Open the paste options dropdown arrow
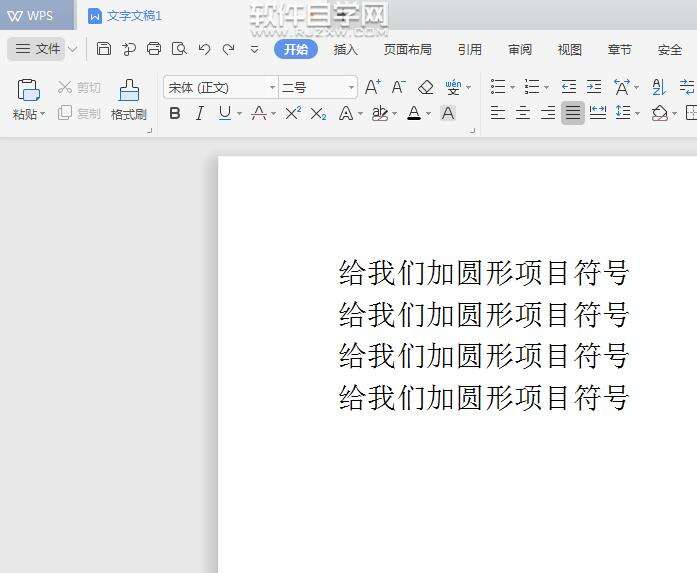Image resolution: width=697 pixels, height=573 pixels. click(x=43, y=114)
